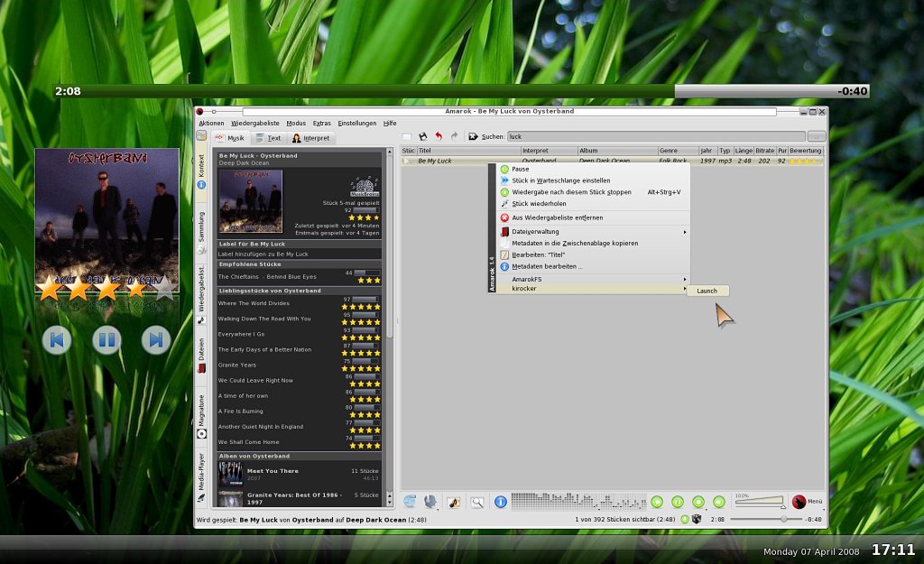Click the spectrum analyzer display
Screen dimensions: 924x564
click(x=578, y=500)
